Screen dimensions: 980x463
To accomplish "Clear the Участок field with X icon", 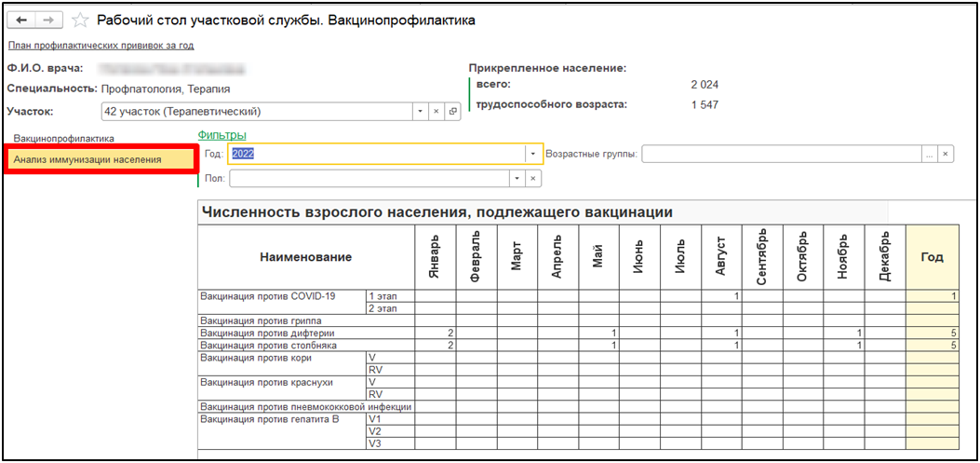I will tap(436, 112).
